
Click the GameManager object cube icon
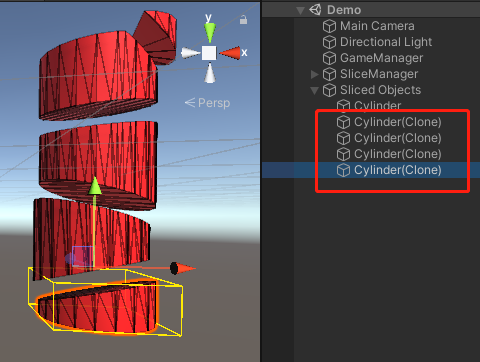tap(329, 58)
